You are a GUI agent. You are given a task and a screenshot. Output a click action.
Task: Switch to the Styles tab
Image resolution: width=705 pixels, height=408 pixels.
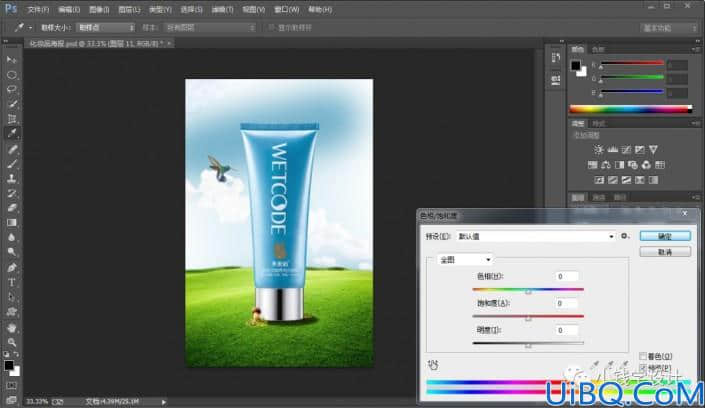598,123
